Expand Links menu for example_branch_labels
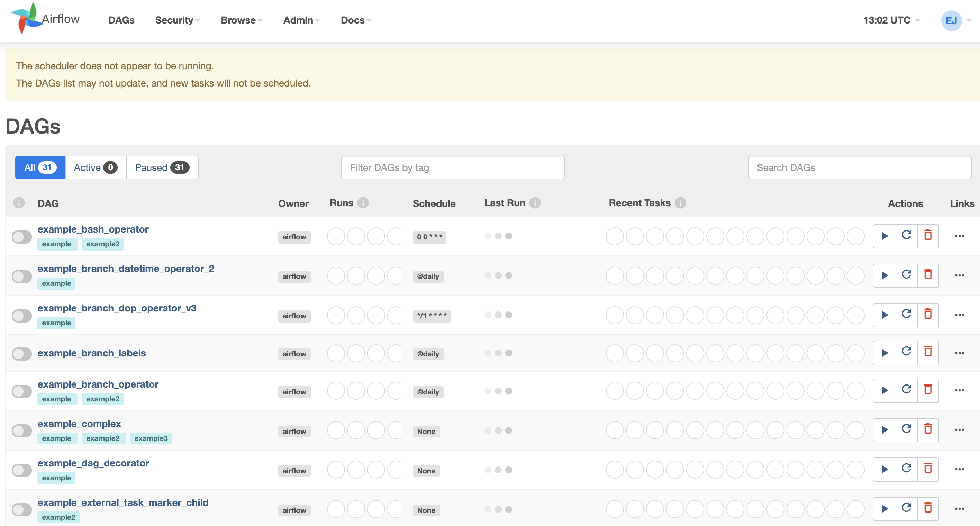The height and width of the screenshot is (526, 980). point(960,353)
